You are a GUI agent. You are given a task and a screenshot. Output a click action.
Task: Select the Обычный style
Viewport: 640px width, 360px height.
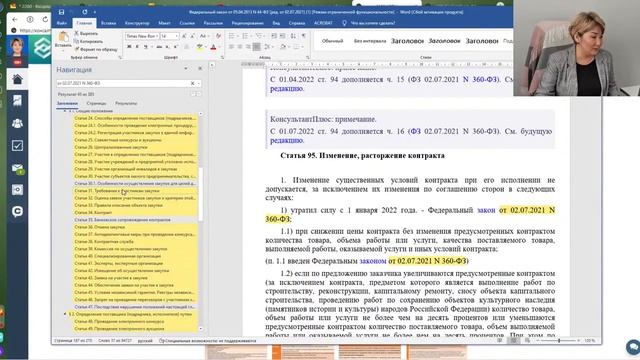click(x=332, y=41)
